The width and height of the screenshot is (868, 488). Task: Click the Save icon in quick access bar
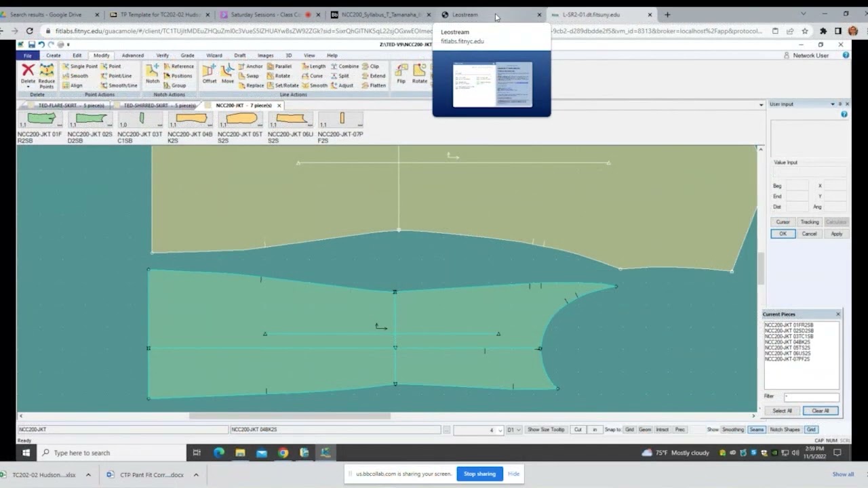click(32, 45)
